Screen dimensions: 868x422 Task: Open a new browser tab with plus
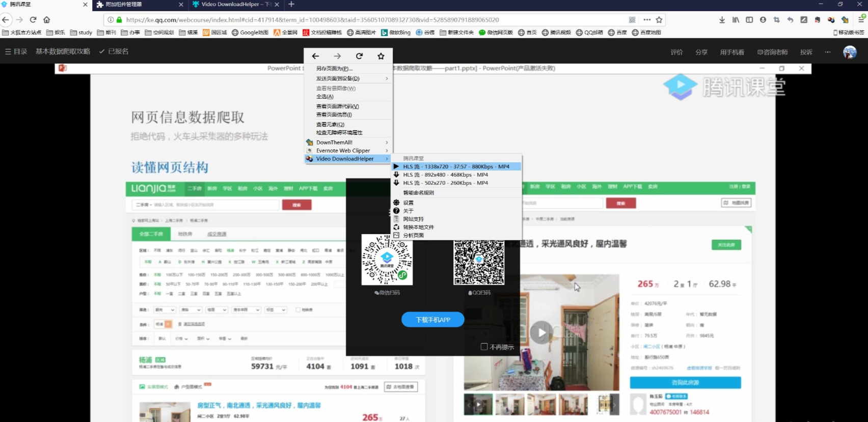[x=291, y=5]
